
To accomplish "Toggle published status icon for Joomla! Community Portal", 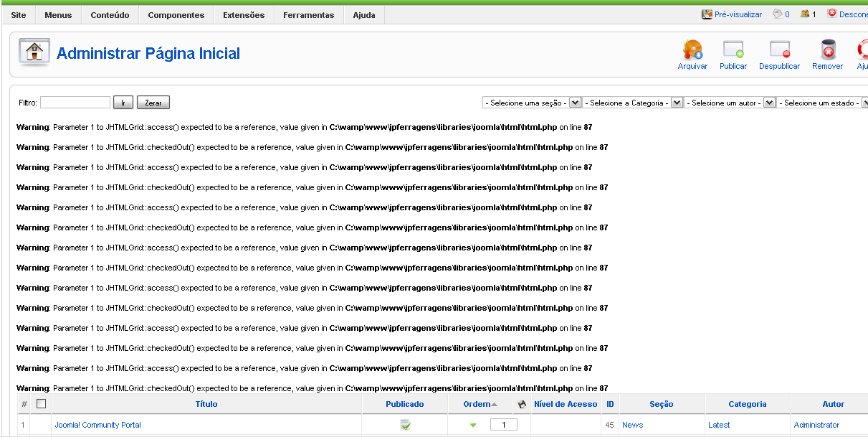I will pyautogui.click(x=405, y=425).
